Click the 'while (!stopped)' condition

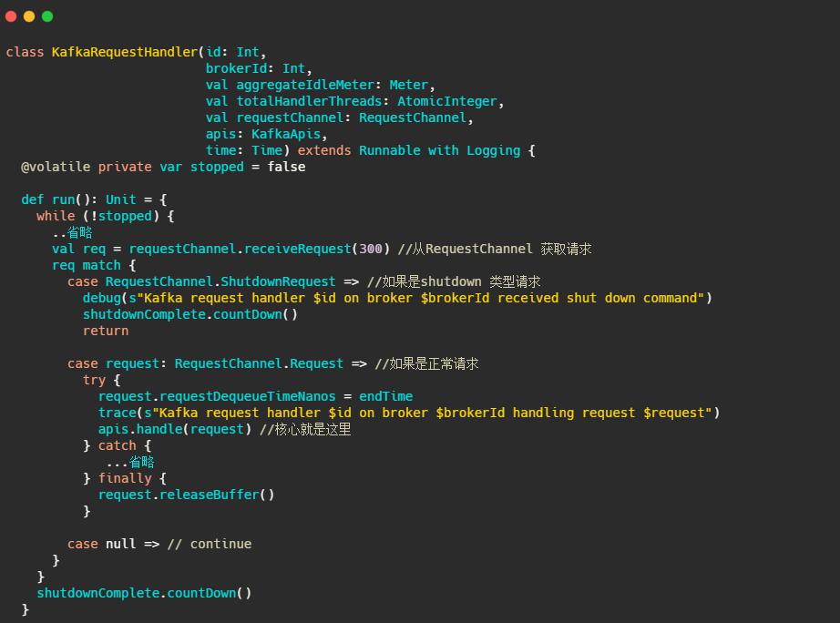pos(98,216)
